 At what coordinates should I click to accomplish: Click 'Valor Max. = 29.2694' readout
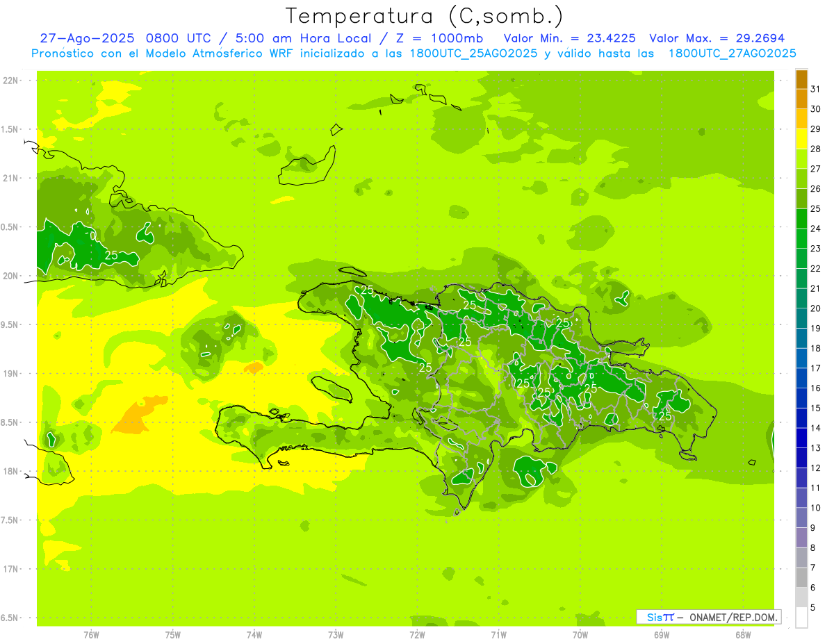(717, 38)
